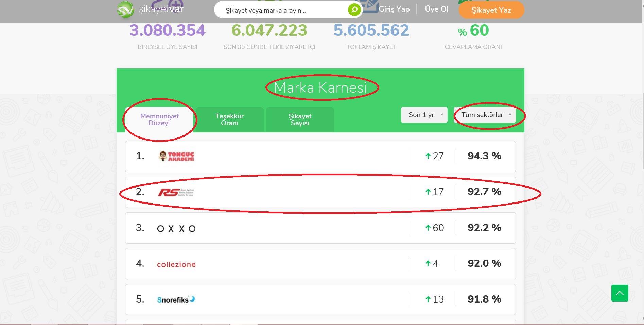Expand the Son 1 yıl period dropdown

tap(424, 115)
